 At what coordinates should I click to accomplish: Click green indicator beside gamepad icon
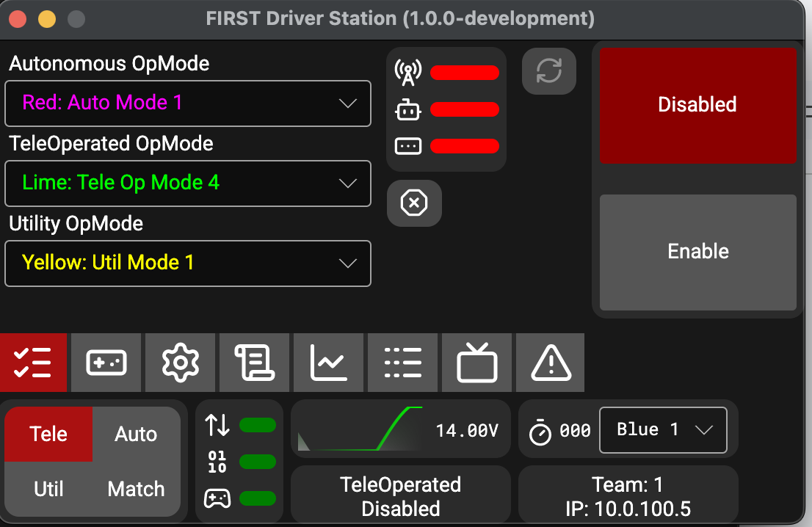(x=258, y=498)
